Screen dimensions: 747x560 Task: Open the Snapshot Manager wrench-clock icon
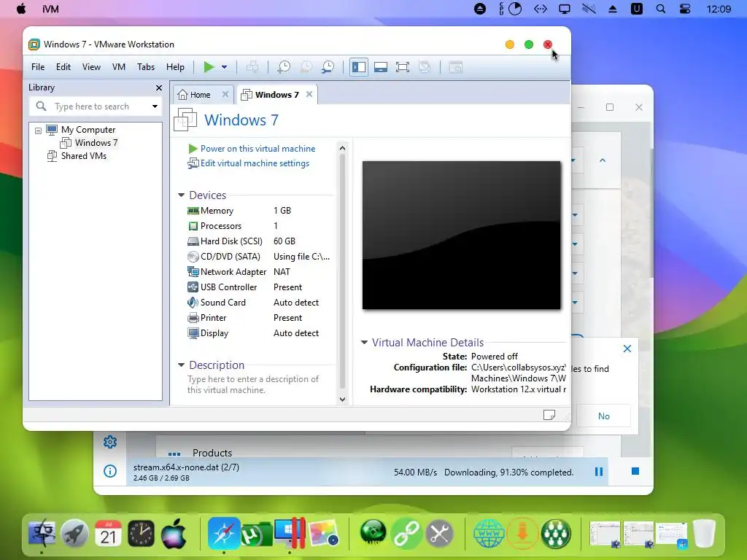(x=328, y=67)
